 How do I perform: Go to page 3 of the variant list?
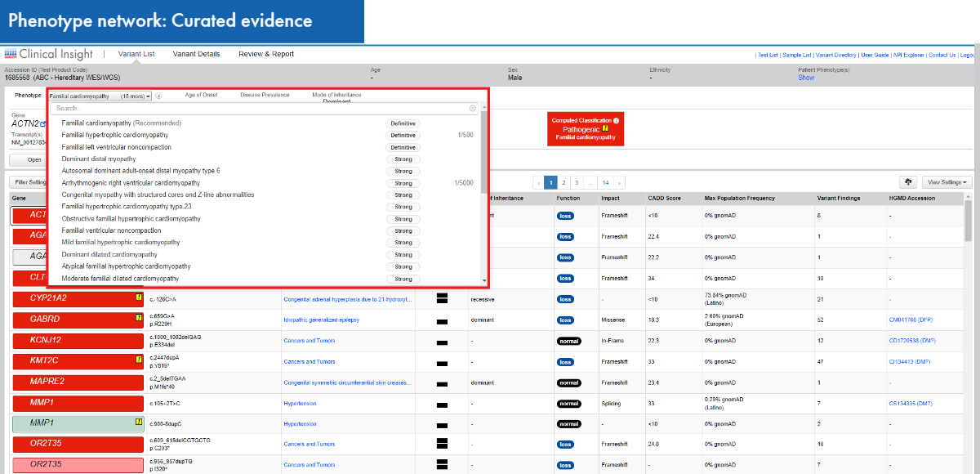(x=577, y=182)
